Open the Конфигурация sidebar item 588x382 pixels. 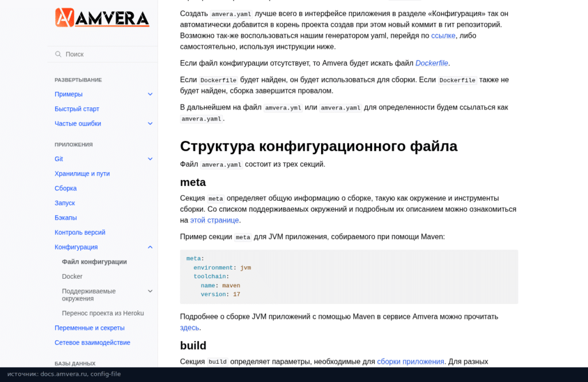point(76,247)
